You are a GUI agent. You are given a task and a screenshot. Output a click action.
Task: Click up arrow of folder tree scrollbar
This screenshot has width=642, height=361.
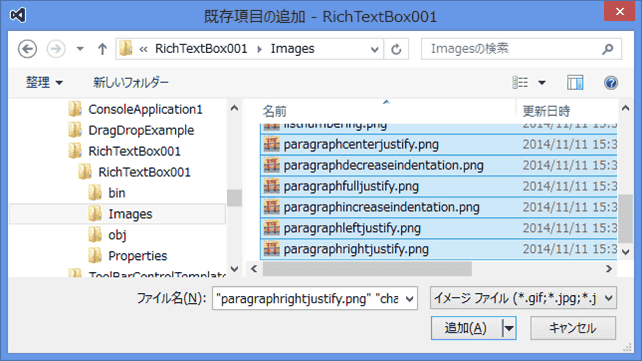tap(235, 108)
